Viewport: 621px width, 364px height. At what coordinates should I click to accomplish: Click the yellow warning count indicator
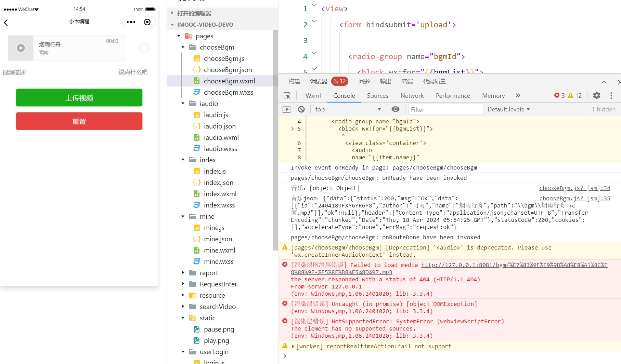pyautogui.click(x=575, y=96)
